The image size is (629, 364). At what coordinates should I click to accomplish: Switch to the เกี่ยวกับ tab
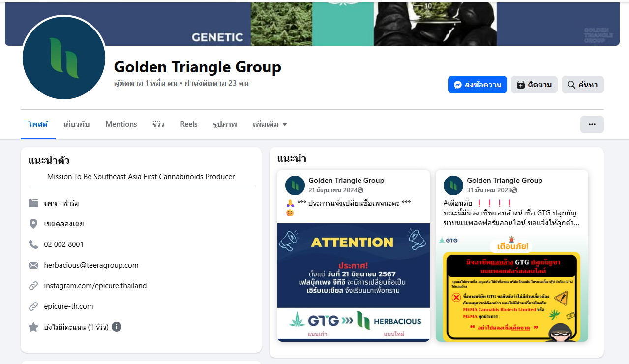click(76, 124)
